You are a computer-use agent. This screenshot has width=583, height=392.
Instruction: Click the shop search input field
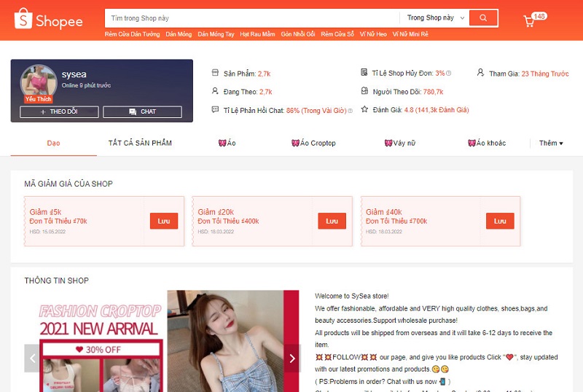point(251,18)
